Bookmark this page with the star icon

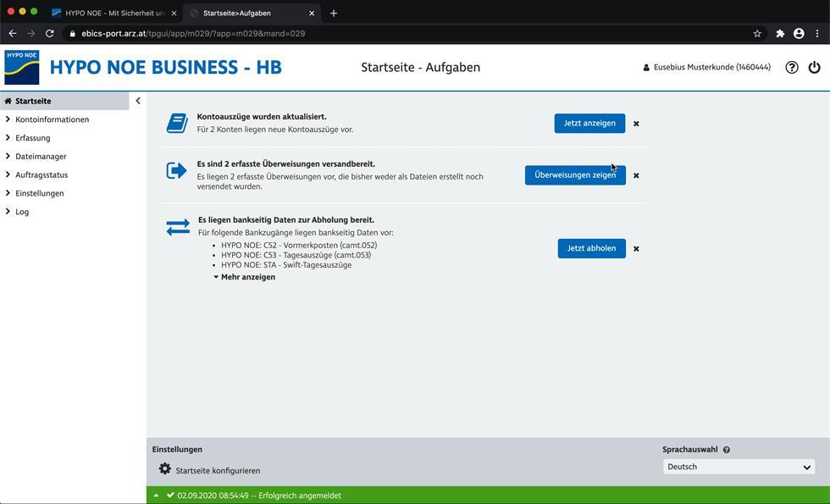tap(757, 34)
